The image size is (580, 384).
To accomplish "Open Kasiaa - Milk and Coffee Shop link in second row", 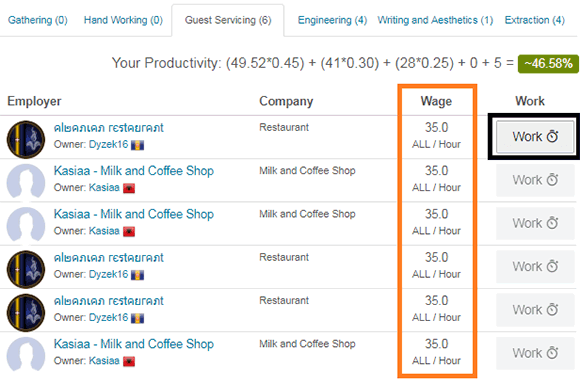I will click(134, 171).
